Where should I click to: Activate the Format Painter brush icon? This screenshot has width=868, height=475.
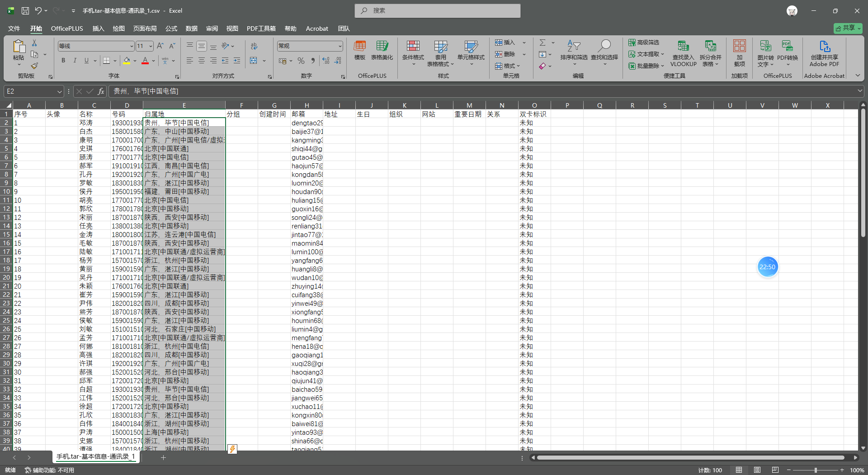(x=34, y=65)
